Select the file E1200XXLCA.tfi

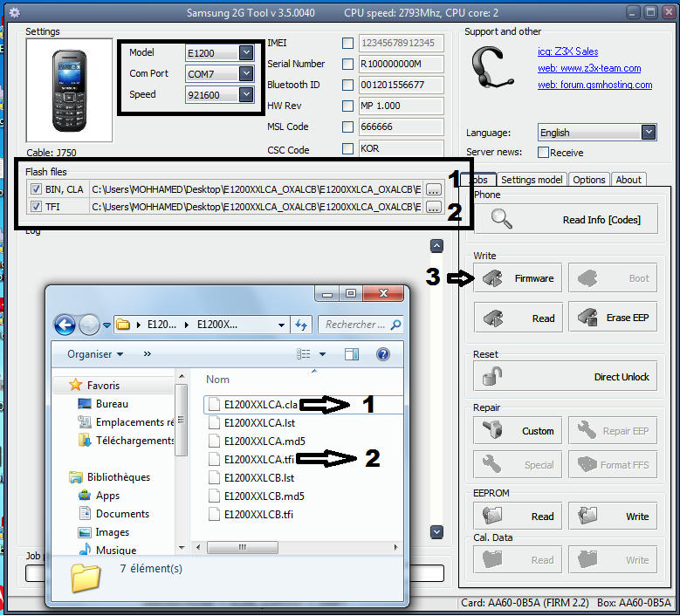click(258, 460)
